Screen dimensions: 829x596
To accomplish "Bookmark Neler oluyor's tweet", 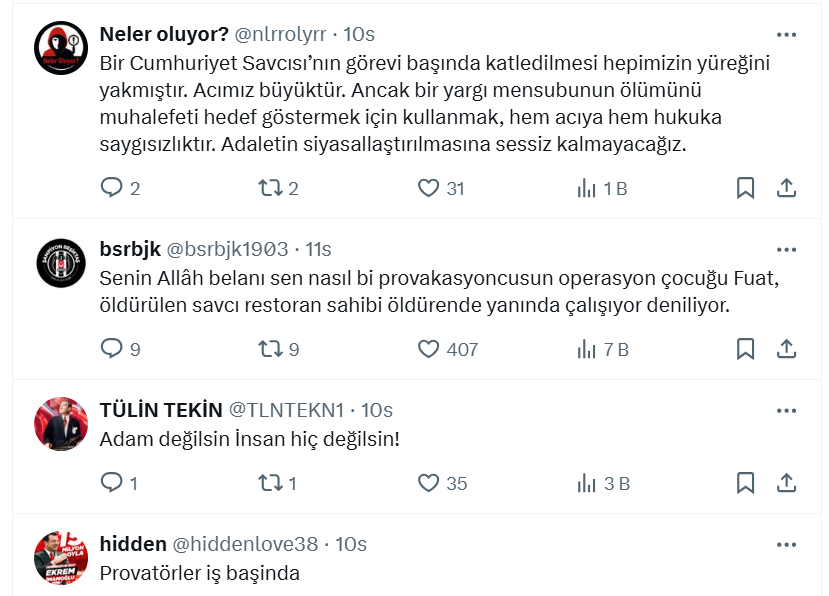I will 744,186.
